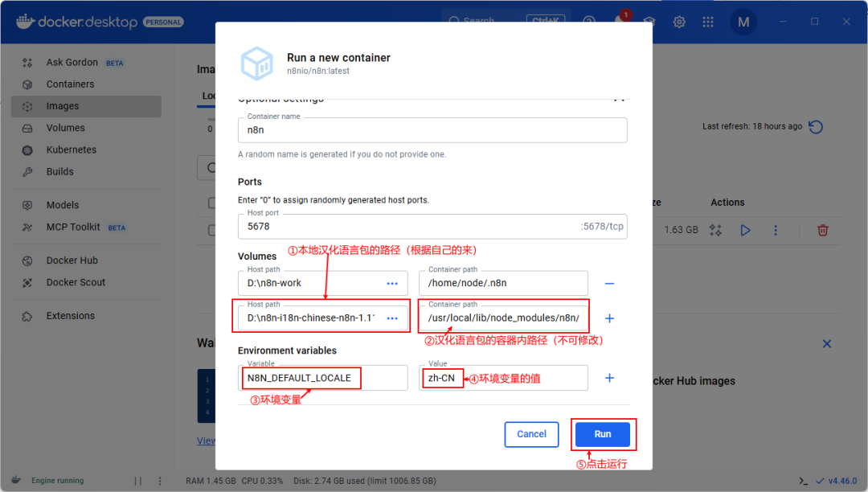
Task: Click the Actions column header
Action: coord(727,203)
